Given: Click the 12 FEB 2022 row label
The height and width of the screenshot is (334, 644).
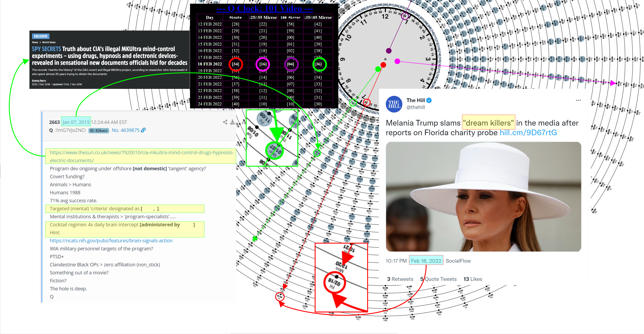Looking at the screenshot, I should click(210, 24).
